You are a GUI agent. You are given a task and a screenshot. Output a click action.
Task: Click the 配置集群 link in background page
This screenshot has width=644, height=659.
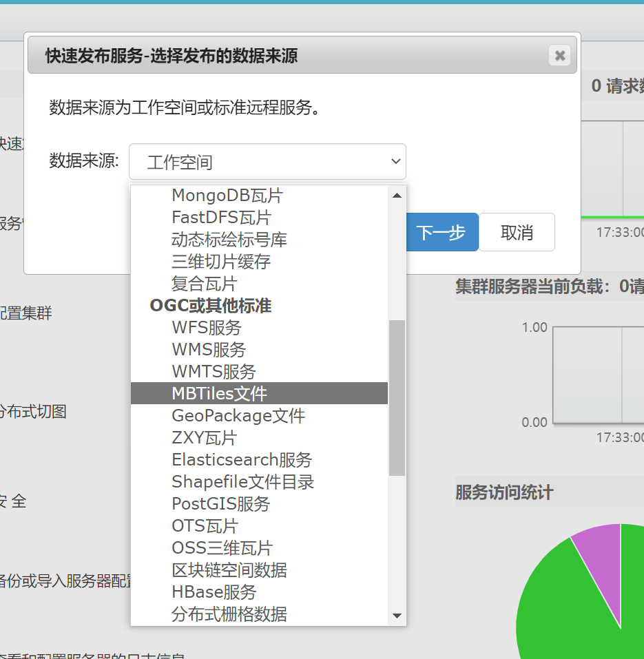(26, 313)
